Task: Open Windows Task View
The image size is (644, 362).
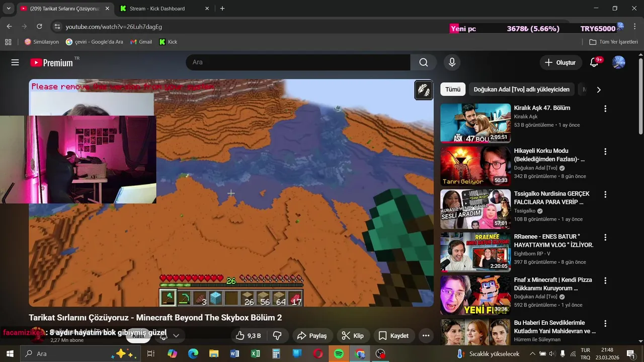Action: 150,354
